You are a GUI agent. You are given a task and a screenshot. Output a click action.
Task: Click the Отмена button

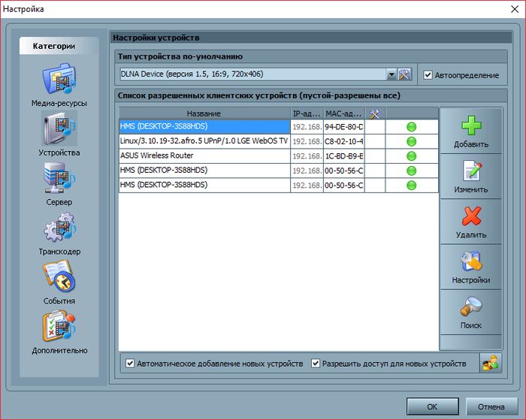pyautogui.click(x=485, y=406)
